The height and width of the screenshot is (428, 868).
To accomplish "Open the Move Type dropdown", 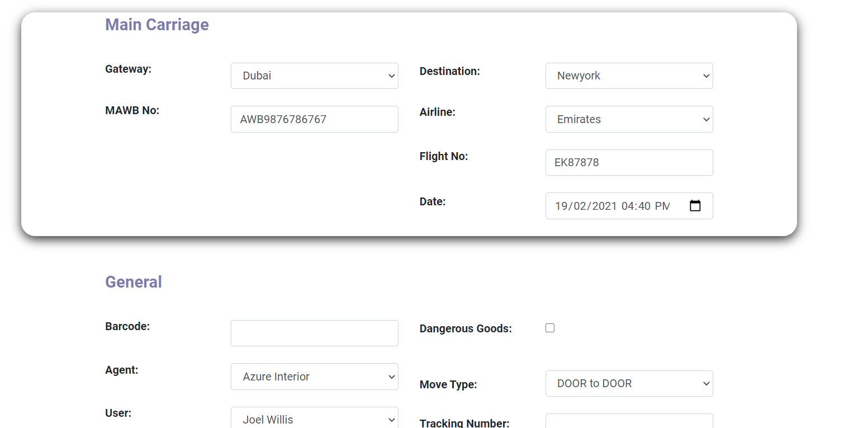I will 629,384.
